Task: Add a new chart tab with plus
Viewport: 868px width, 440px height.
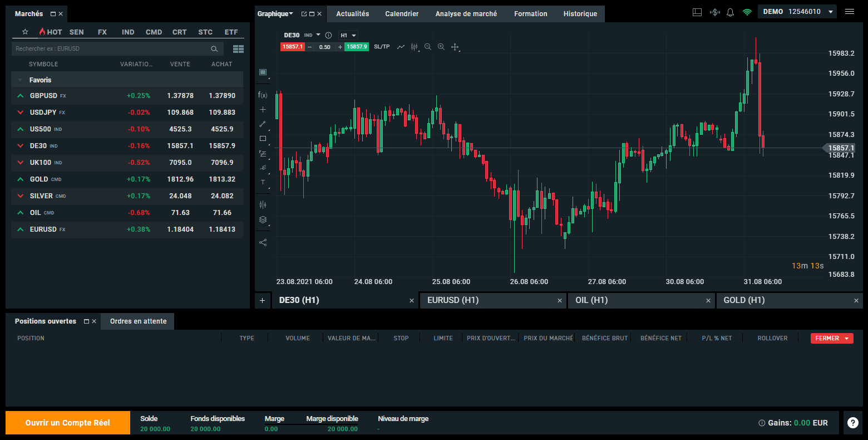Action: click(263, 300)
